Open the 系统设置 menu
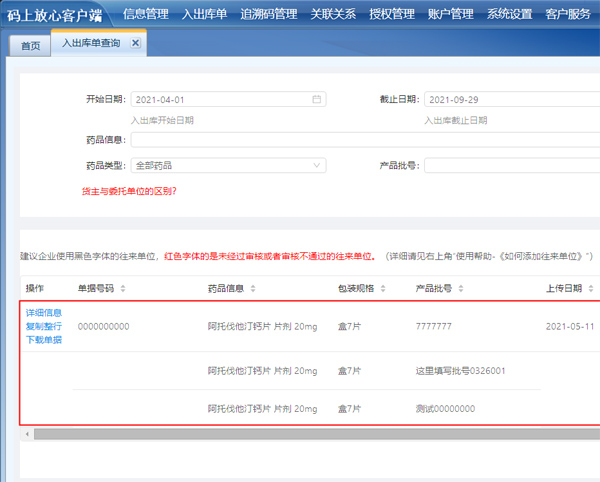600x482 pixels. tap(510, 14)
